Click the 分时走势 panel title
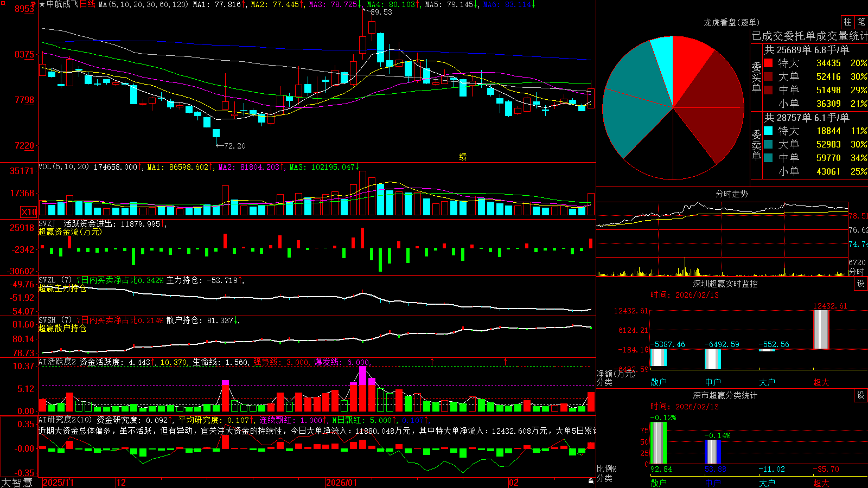This screenshot has height=488, width=868. [x=731, y=194]
